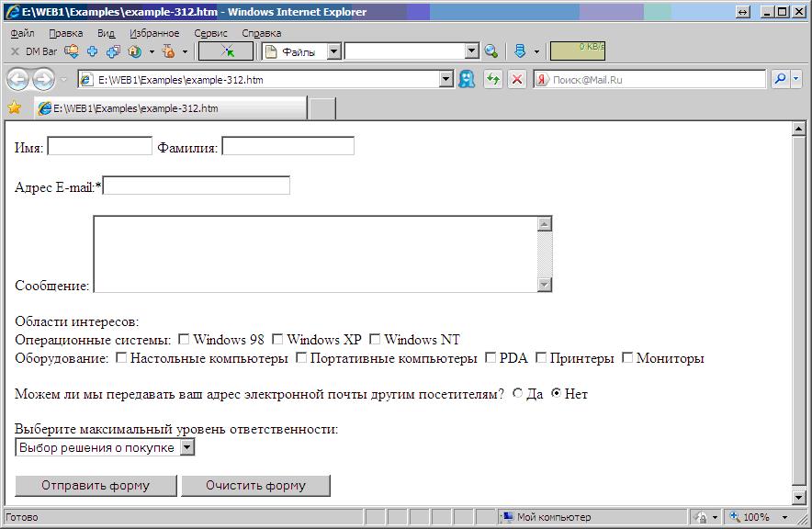Screen dimensions: 812x529
Task: Check the Windows 98 checkbox
Action: point(184,339)
